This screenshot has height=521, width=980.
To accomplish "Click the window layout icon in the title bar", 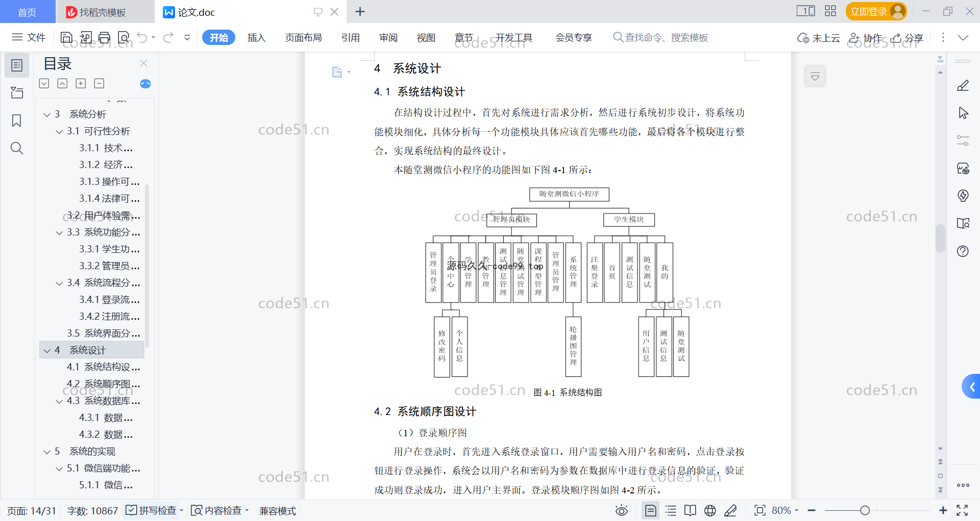I will pyautogui.click(x=806, y=11).
